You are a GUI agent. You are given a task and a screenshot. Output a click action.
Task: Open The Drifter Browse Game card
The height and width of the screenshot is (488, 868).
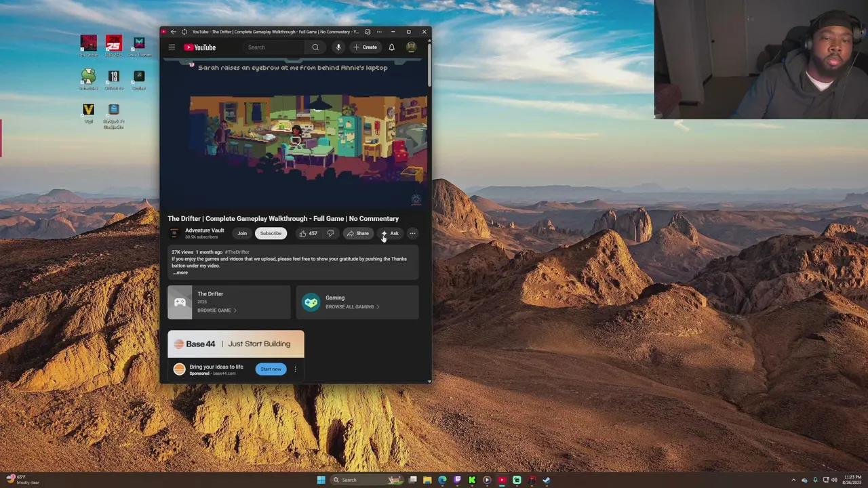pyautogui.click(x=229, y=302)
